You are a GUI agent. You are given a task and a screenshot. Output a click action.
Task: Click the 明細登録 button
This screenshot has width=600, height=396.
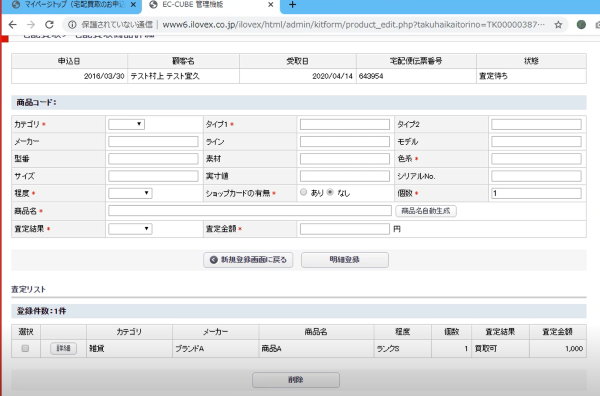tap(345, 260)
